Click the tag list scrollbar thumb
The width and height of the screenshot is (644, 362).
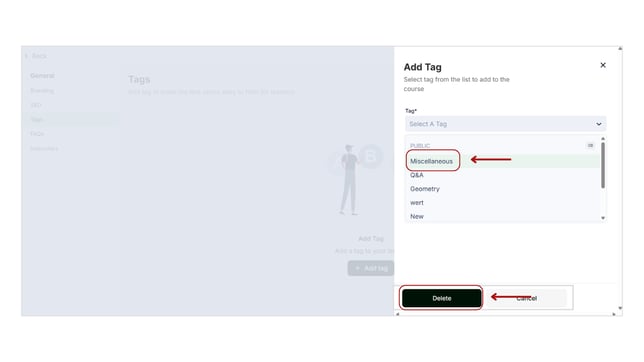point(603,165)
